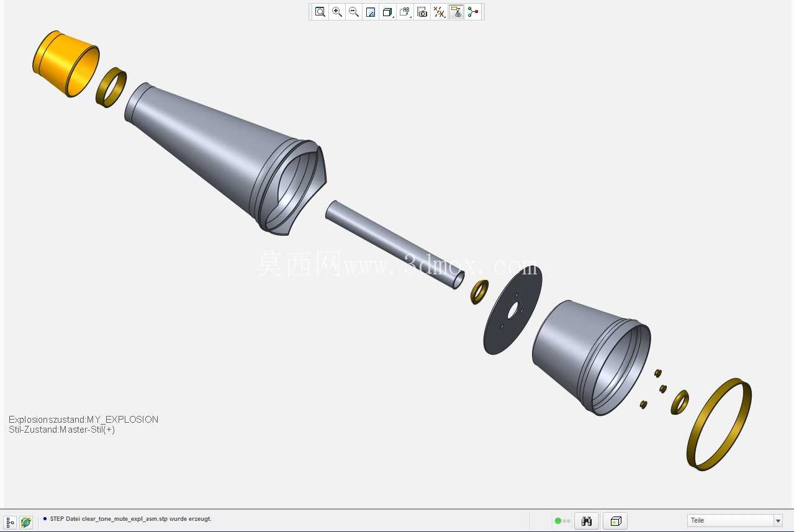Select the large golden ring part
This screenshot has width=794, height=532.
pos(719,425)
